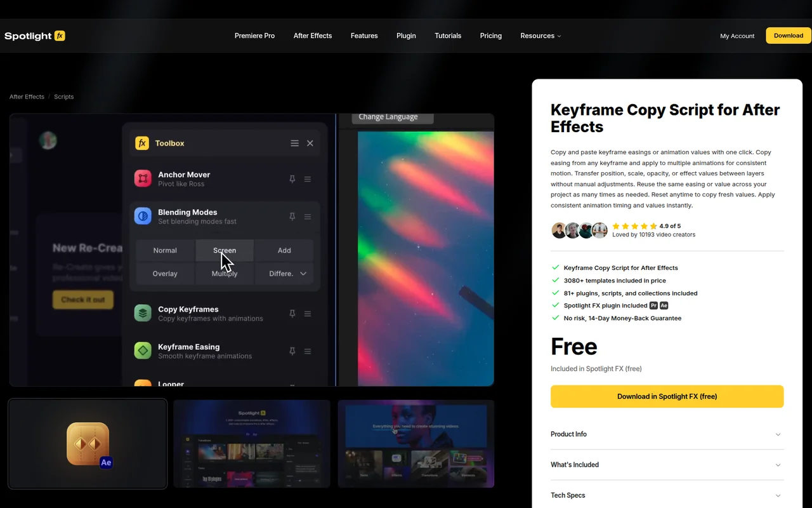The image size is (812, 508).
Task: Select the Copy Keyframes tool icon
Action: 142,313
